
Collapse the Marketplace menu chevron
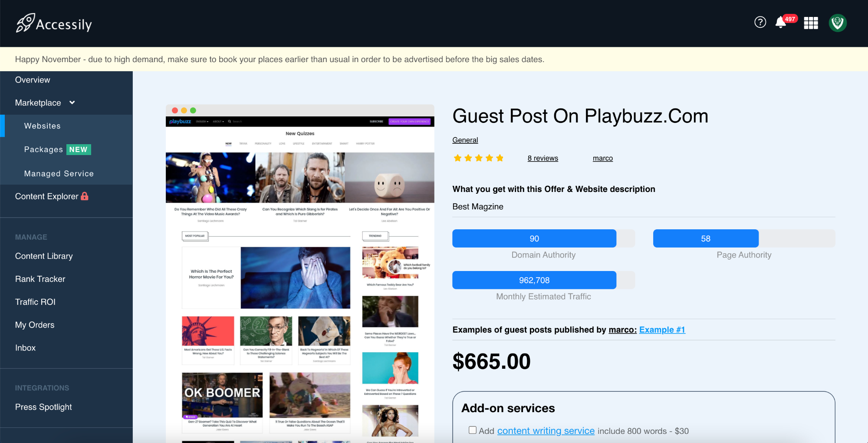pyautogui.click(x=72, y=102)
